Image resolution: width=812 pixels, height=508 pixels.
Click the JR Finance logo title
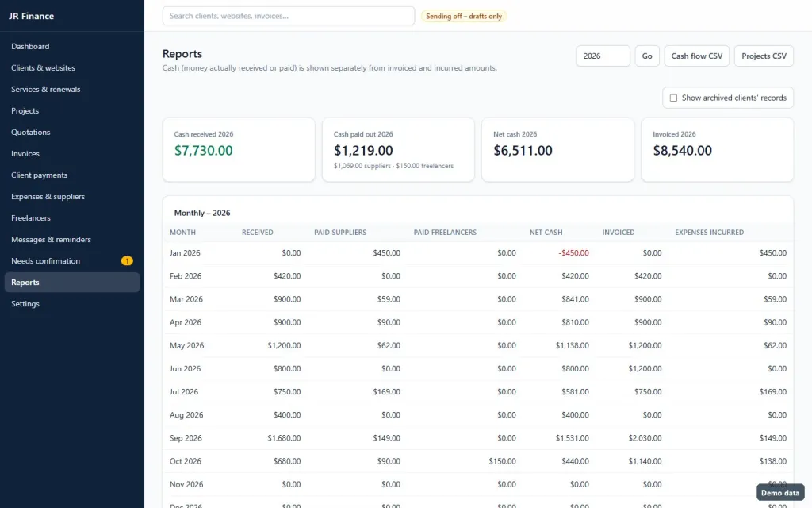click(31, 16)
